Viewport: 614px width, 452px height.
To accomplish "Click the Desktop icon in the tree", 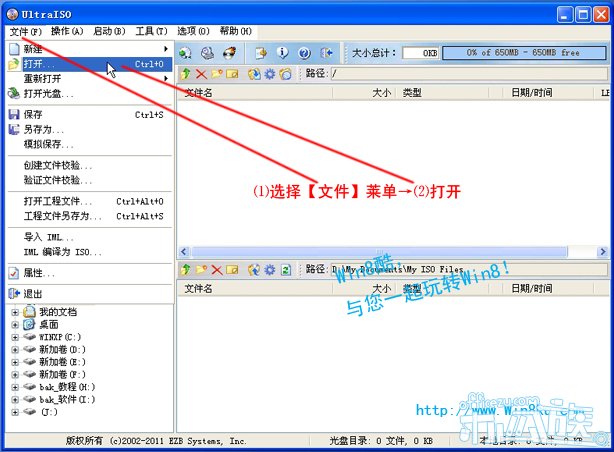I will click(x=29, y=324).
